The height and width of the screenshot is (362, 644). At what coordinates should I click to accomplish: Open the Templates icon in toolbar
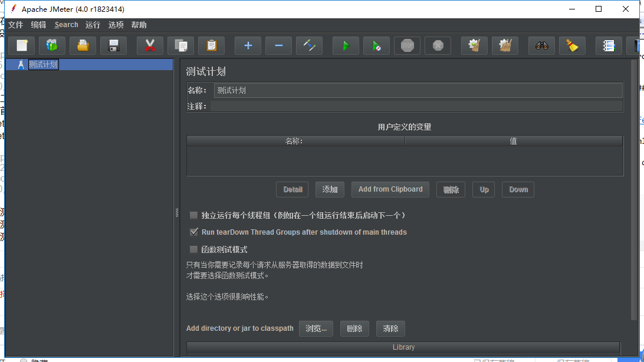[52, 45]
